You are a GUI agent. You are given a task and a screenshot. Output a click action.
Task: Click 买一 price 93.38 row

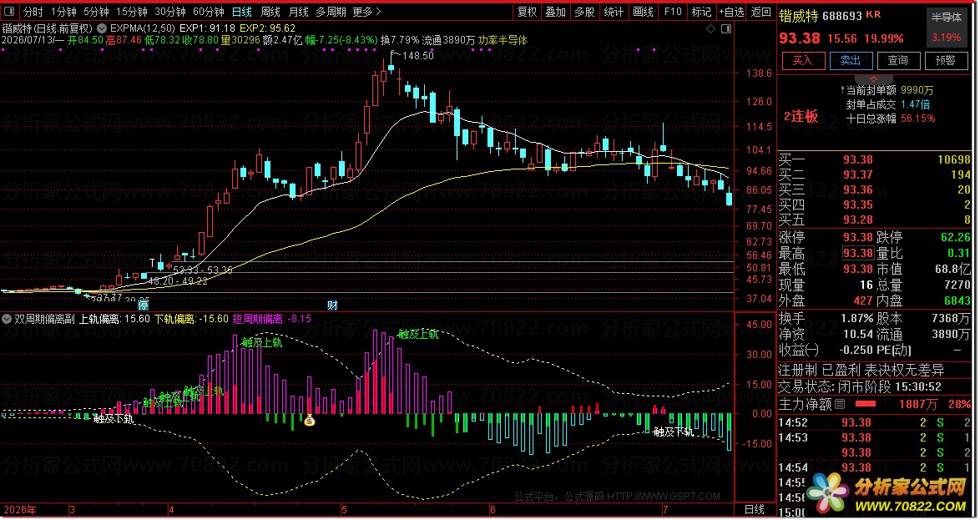(874, 159)
